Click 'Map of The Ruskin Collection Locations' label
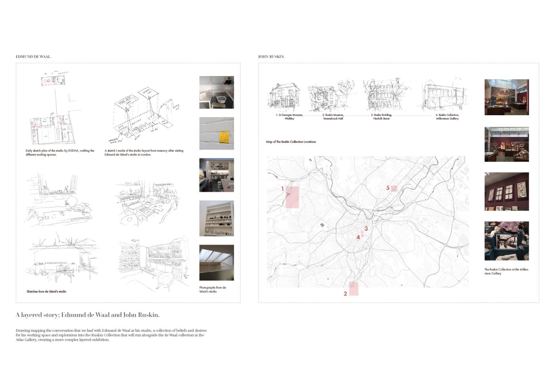Screen dimensions: 555x392 (x=291, y=142)
